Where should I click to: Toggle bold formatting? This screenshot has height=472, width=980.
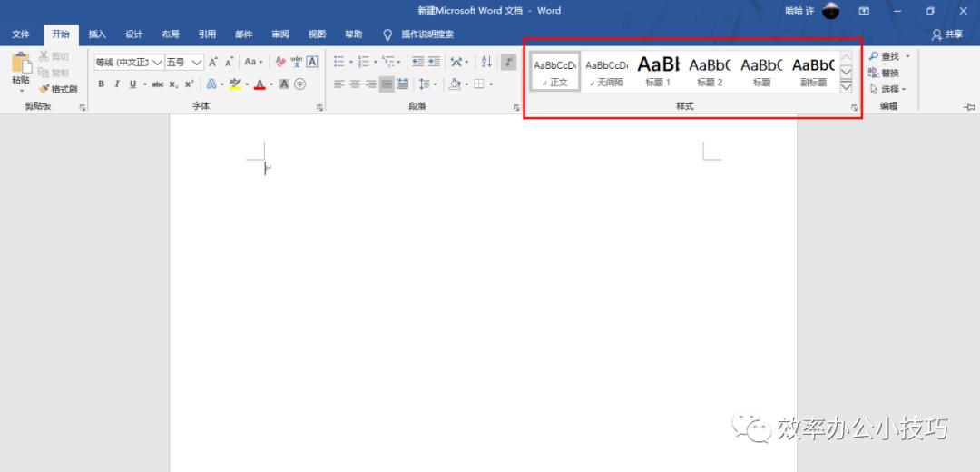tap(101, 84)
